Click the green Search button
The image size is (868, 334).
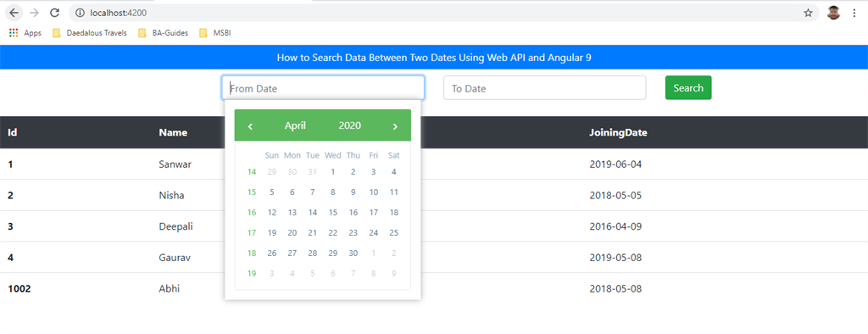coord(688,88)
